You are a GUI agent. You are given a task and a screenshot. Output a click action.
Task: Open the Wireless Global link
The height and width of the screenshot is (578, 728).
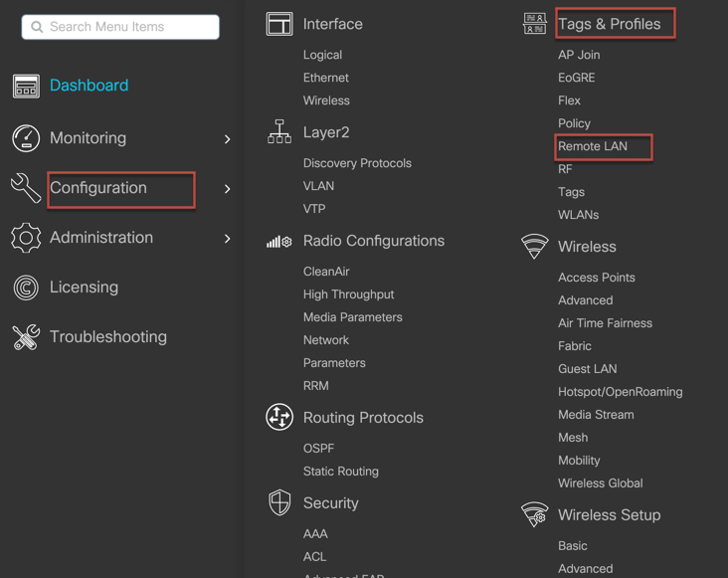(x=601, y=482)
